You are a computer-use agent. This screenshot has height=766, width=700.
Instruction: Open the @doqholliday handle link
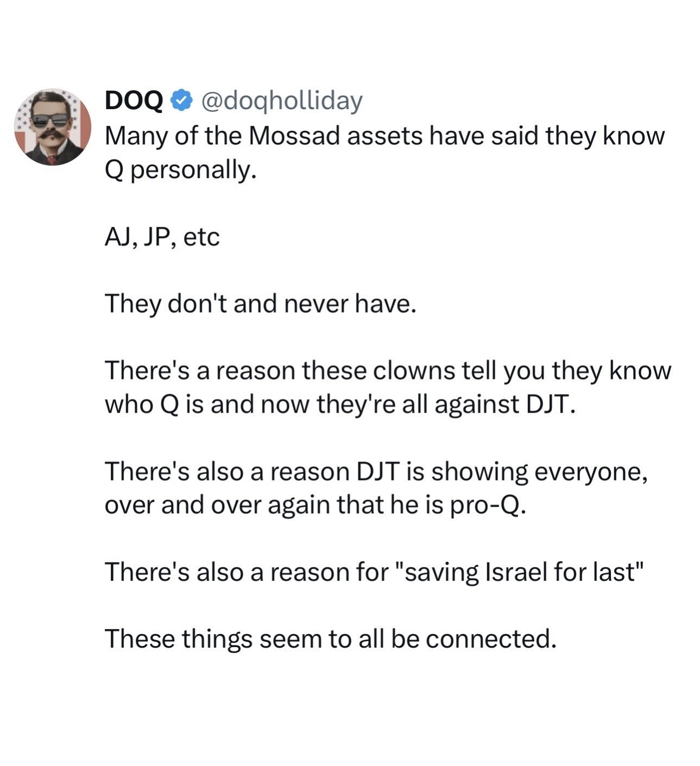click(x=282, y=100)
